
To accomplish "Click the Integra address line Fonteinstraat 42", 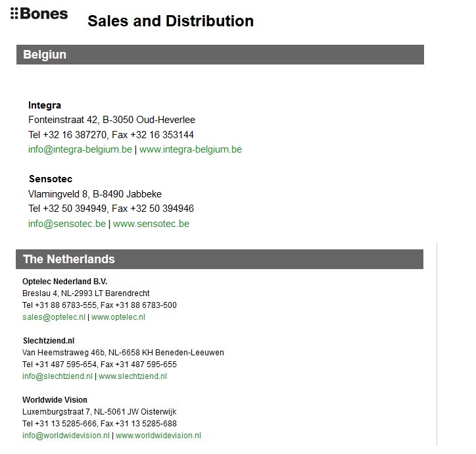I will tap(111, 120).
